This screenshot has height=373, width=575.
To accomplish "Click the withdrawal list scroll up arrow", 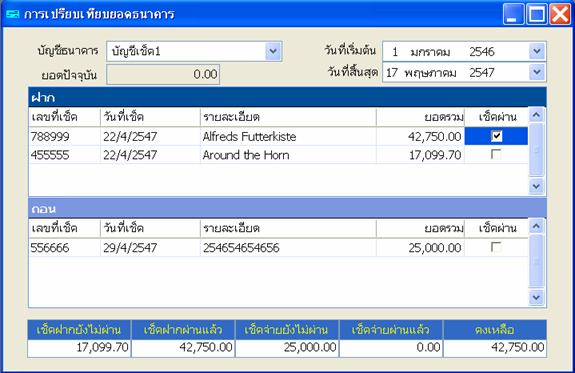I will point(536,226).
